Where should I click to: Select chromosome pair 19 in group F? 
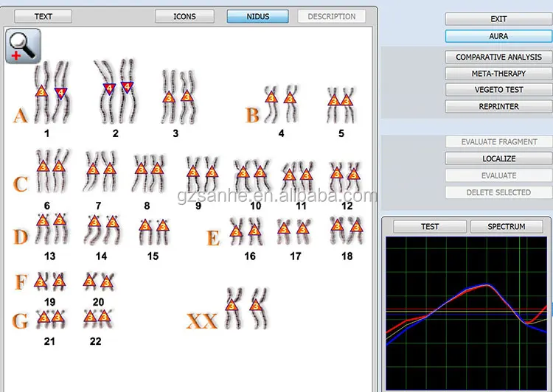(50, 281)
